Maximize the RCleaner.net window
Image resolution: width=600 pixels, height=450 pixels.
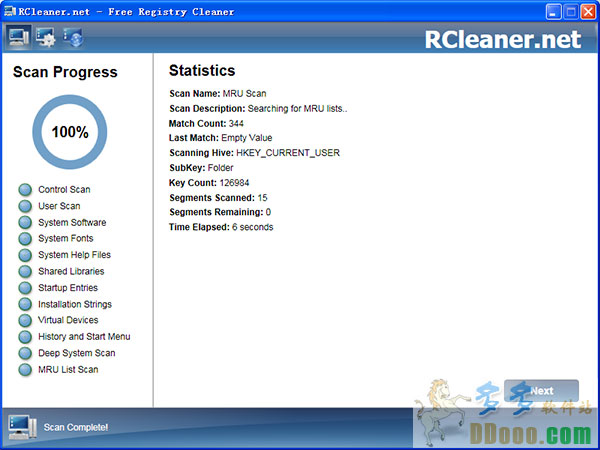click(x=571, y=12)
